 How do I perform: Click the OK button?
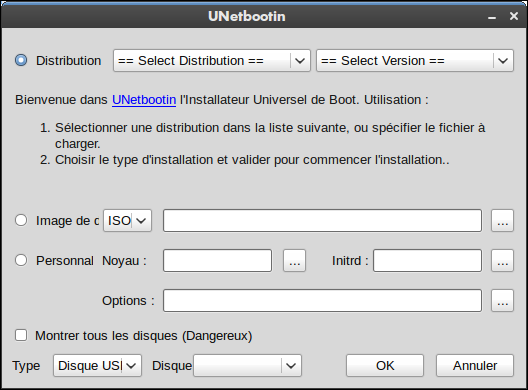click(385, 365)
